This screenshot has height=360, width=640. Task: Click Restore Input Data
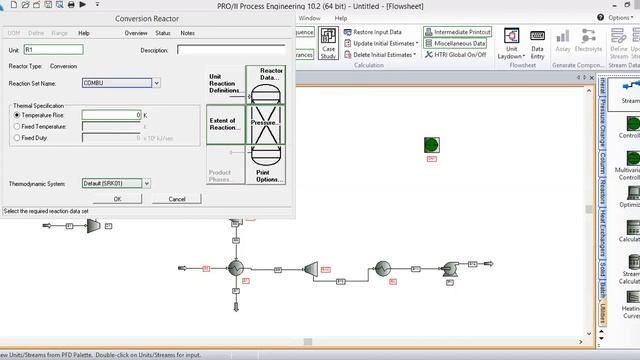(373, 32)
